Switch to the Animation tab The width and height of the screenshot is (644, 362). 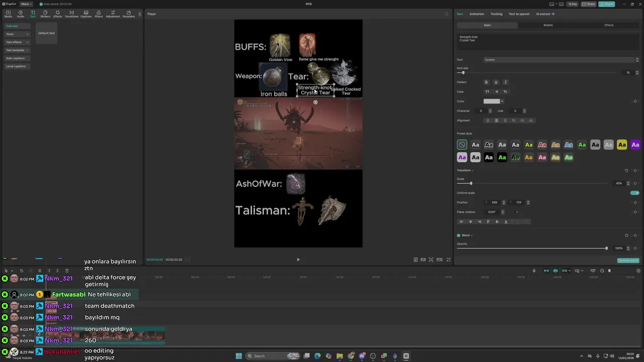476,14
